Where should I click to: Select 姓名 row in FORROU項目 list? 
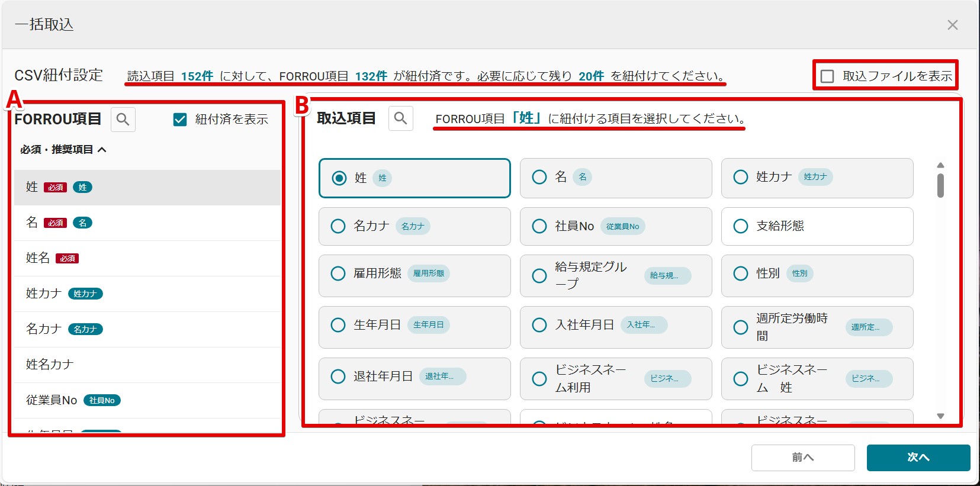click(x=147, y=259)
